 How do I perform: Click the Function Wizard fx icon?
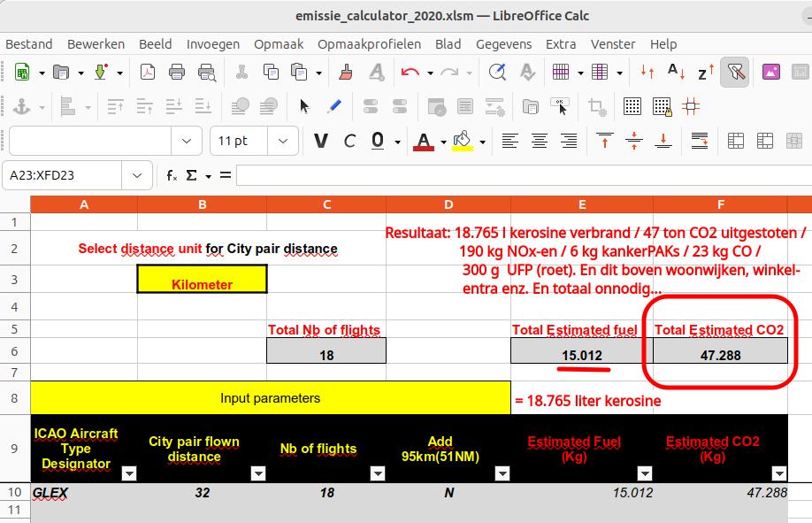point(172,175)
